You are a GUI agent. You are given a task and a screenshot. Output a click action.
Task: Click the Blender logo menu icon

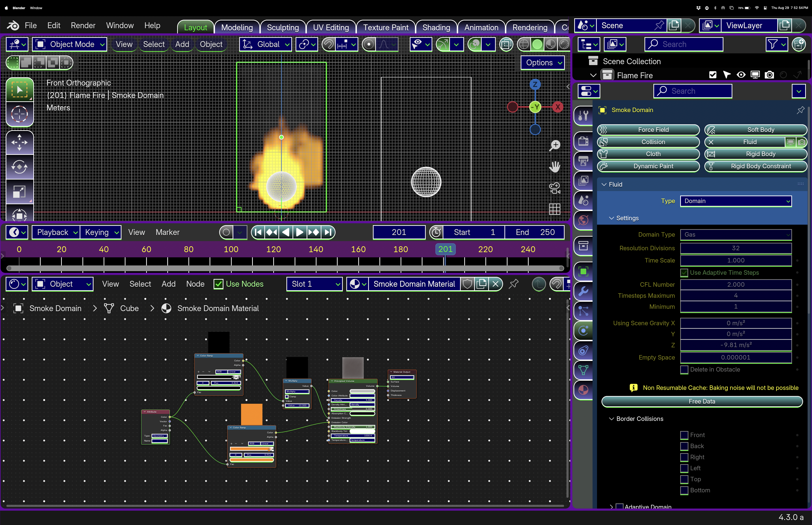tap(13, 26)
